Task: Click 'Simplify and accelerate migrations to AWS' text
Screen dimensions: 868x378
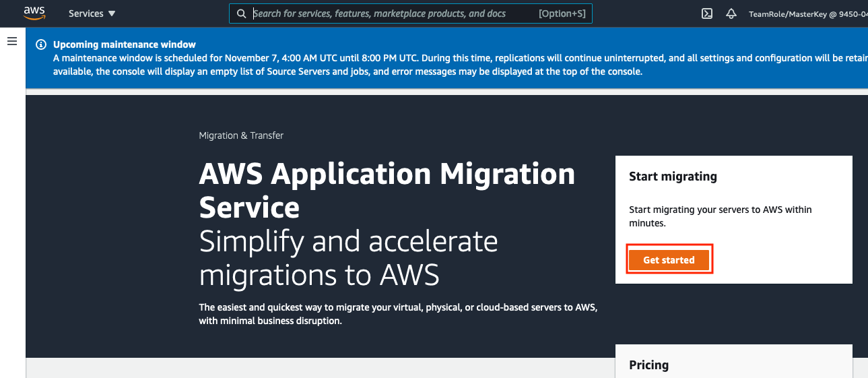Action: click(x=349, y=258)
